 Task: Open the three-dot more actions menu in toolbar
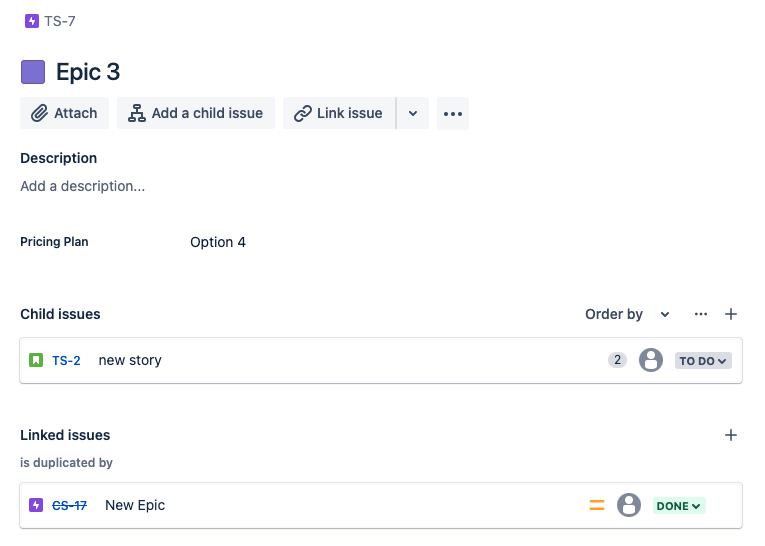coord(453,113)
